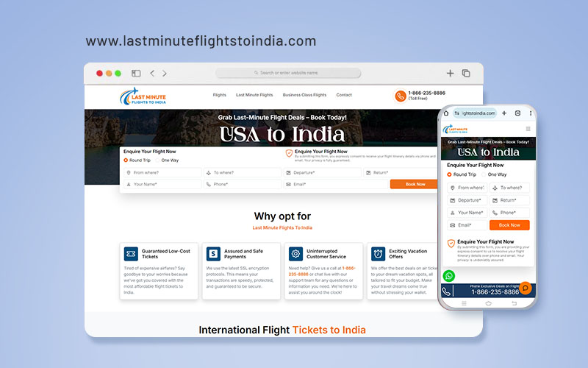Open the WhatsApp chat icon on mobile
588x368 pixels.
tap(448, 276)
